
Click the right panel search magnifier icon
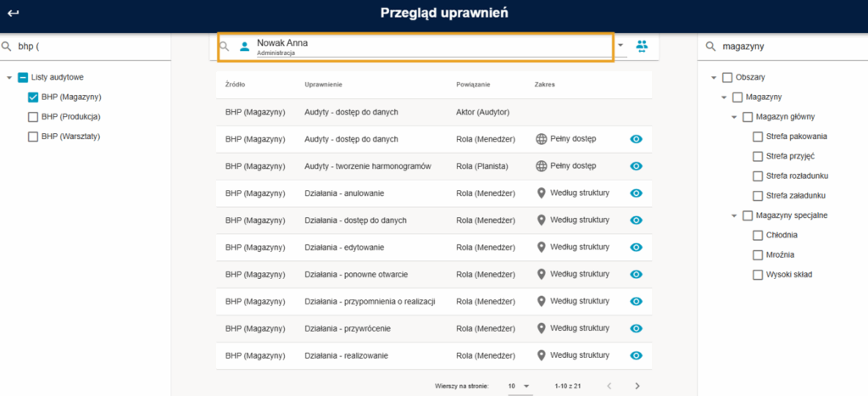tap(710, 47)
